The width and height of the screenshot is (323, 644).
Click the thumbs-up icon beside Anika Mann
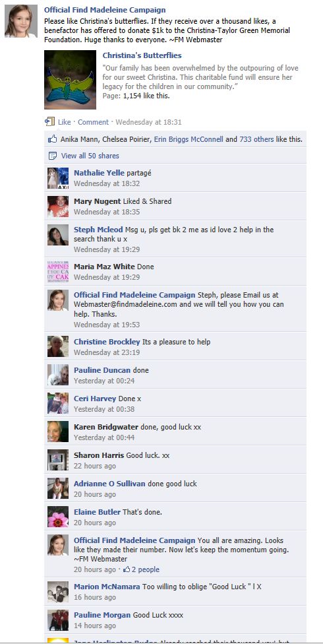53,139
